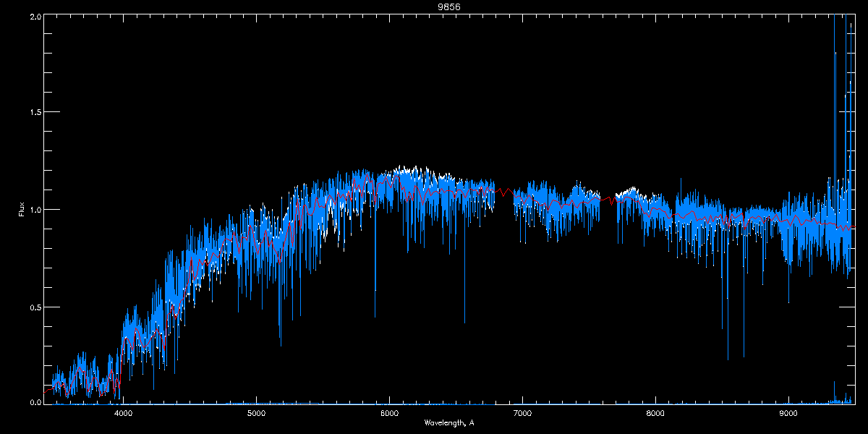Screen dimensions: 868x434
Task: Click the 7000 wavelength tick label
Action: click(522, 413)
